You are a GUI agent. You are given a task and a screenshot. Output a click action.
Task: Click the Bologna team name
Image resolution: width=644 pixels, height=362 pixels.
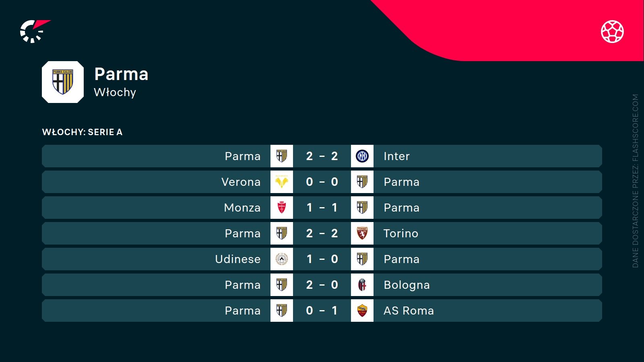(407, 285)
